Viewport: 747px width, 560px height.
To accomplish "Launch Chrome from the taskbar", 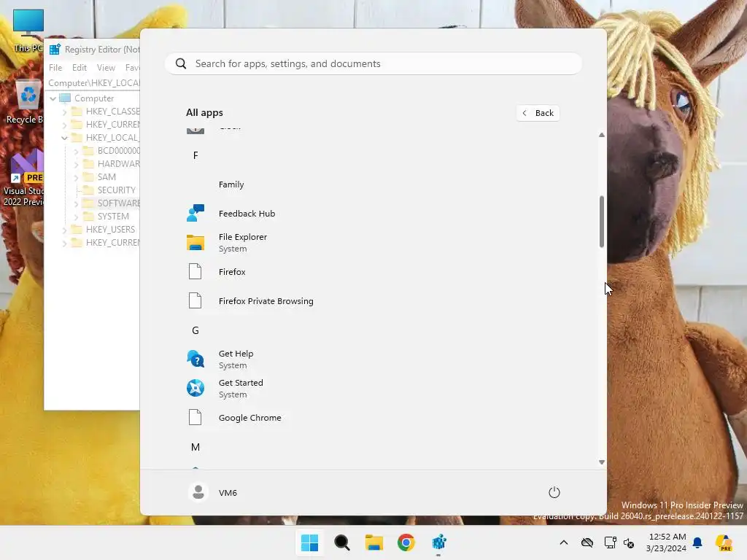I will tap(406, 542).
